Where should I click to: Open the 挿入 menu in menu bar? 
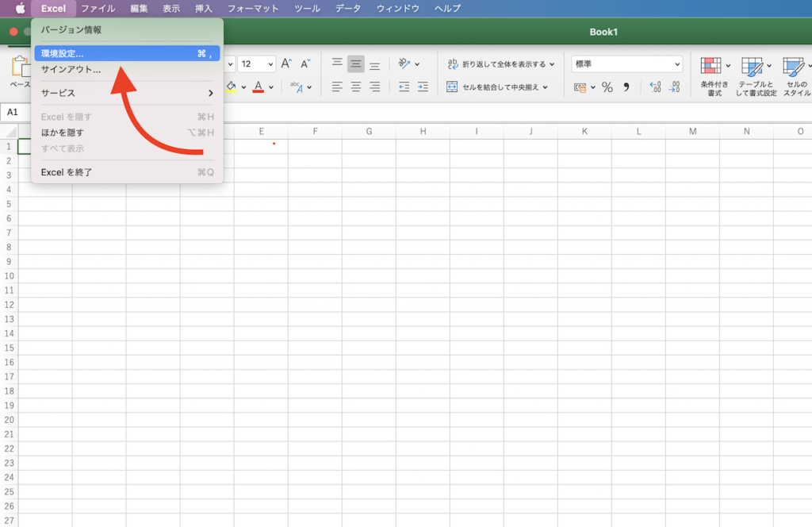coord(204,9)
